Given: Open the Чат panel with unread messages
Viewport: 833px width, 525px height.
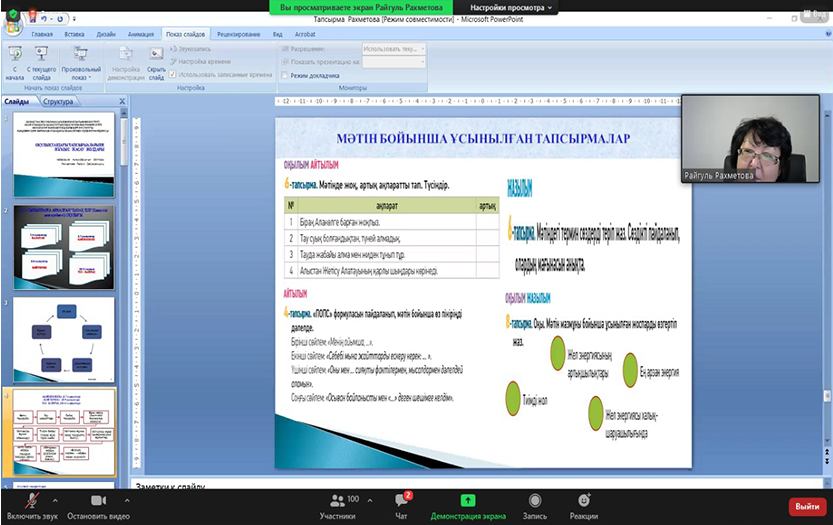Looking at the screenshot, I should pos(401,500).
